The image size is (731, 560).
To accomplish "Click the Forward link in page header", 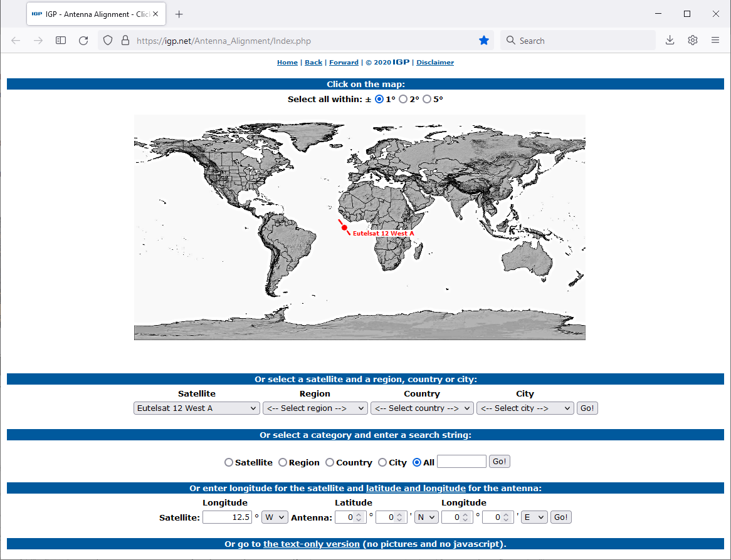I will [x=344, y=63].
